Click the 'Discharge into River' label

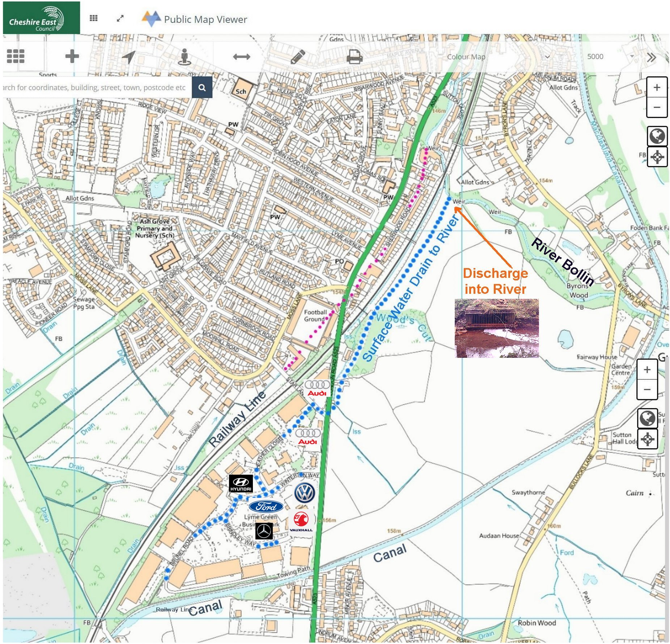495,281
